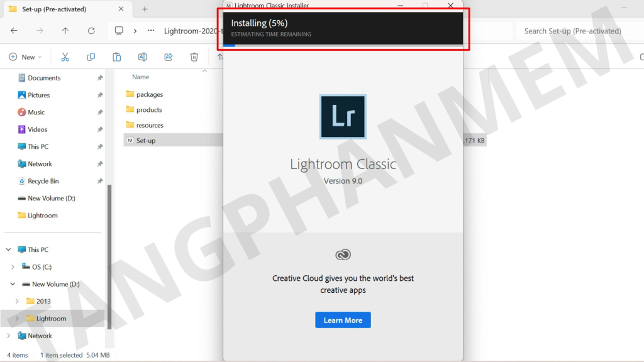Click the forward navigation arrow
The width and height of the screenshot is (644, 362).
click(x=40, y=31)
